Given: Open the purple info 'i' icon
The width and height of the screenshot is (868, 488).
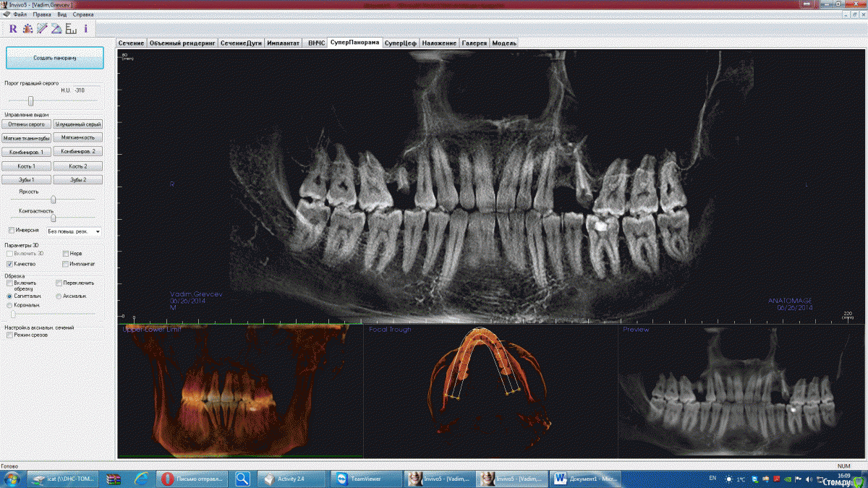Looking at the screenshot, I should (x=85, y=29).
